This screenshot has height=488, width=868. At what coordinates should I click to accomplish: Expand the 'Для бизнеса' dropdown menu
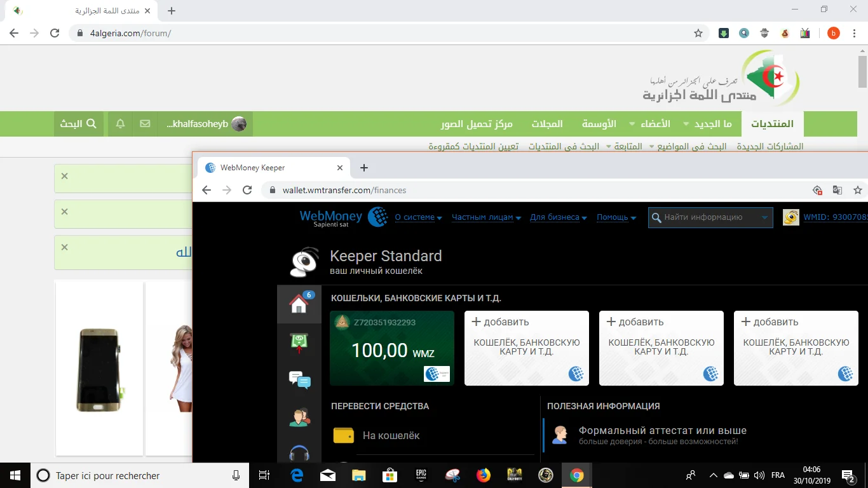558,217
